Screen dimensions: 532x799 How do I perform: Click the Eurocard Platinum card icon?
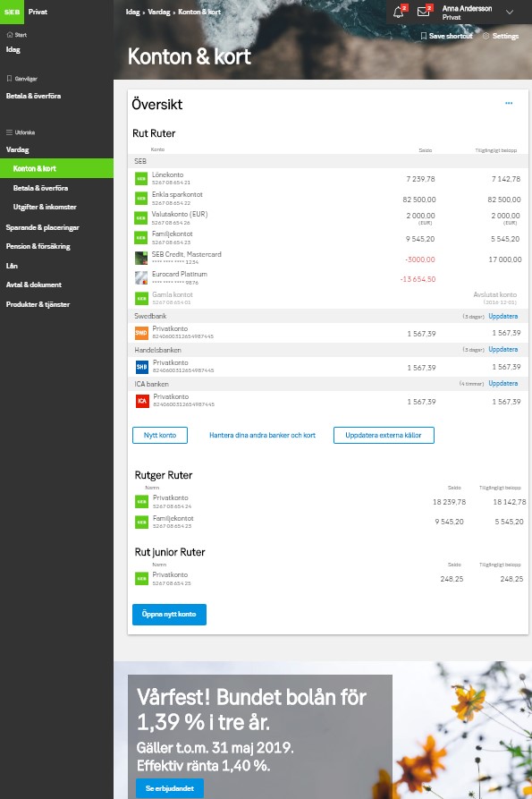pos(141,277)
